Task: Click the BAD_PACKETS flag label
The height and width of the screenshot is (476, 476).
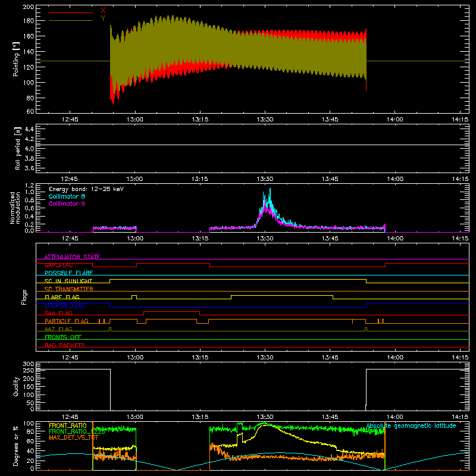Action: click(x=65, y=345)
